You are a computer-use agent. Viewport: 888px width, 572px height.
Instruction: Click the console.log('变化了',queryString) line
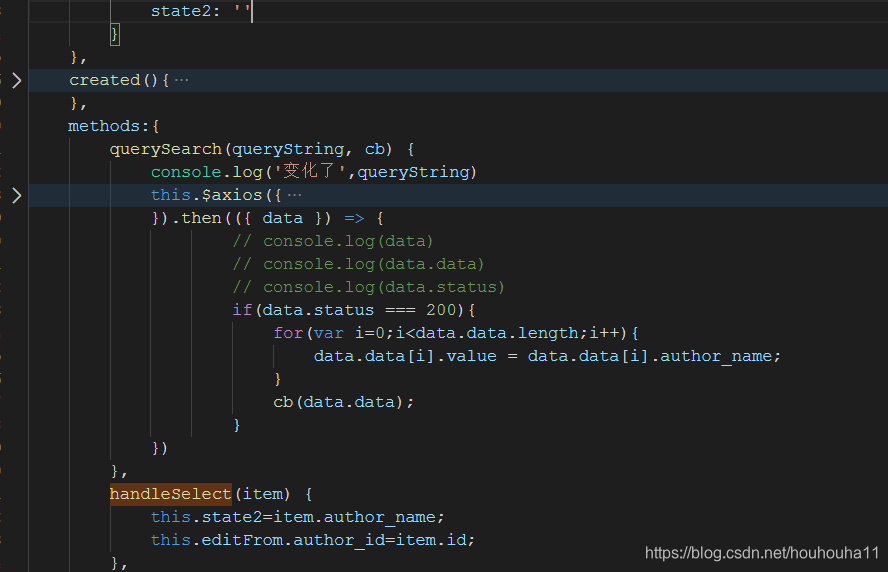(x=314, y=172)
